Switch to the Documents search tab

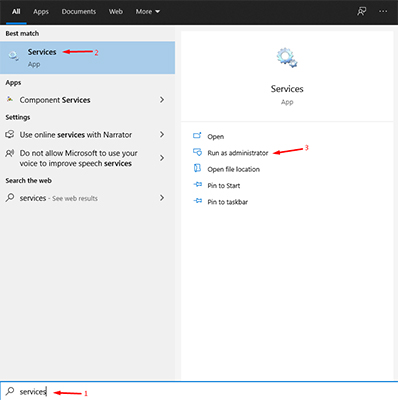click(x=79, y=12)
